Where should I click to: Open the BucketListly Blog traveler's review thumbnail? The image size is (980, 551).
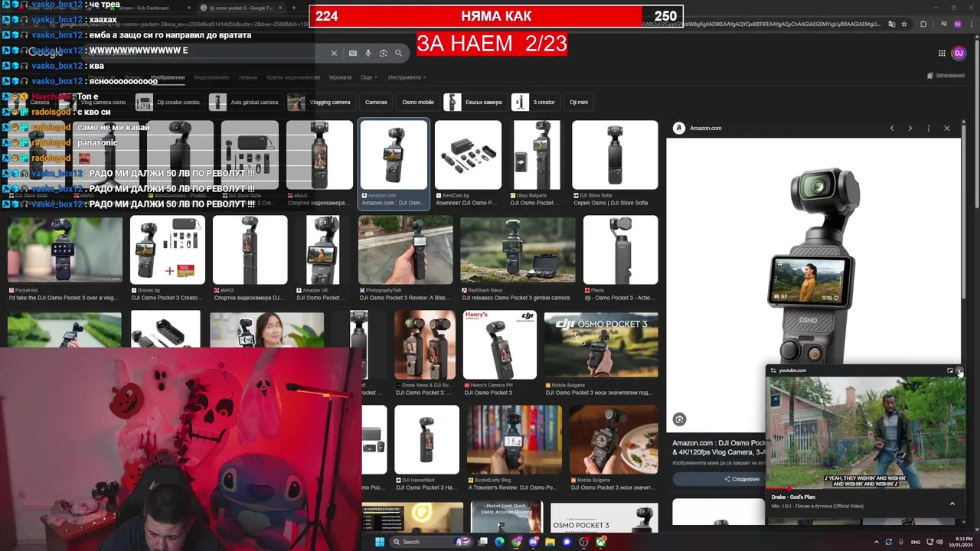[514, 440]
